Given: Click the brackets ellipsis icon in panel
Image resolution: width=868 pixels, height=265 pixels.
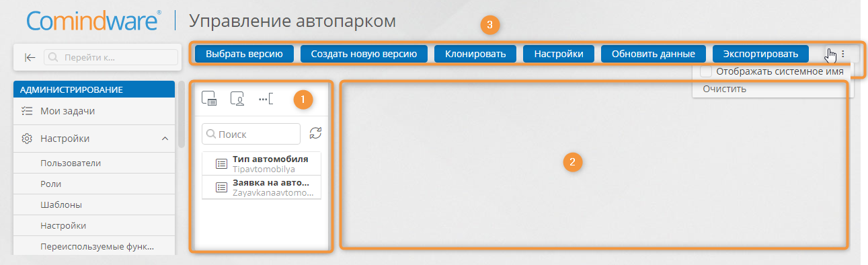Looking at the screenshot, I should pos(266,100).
